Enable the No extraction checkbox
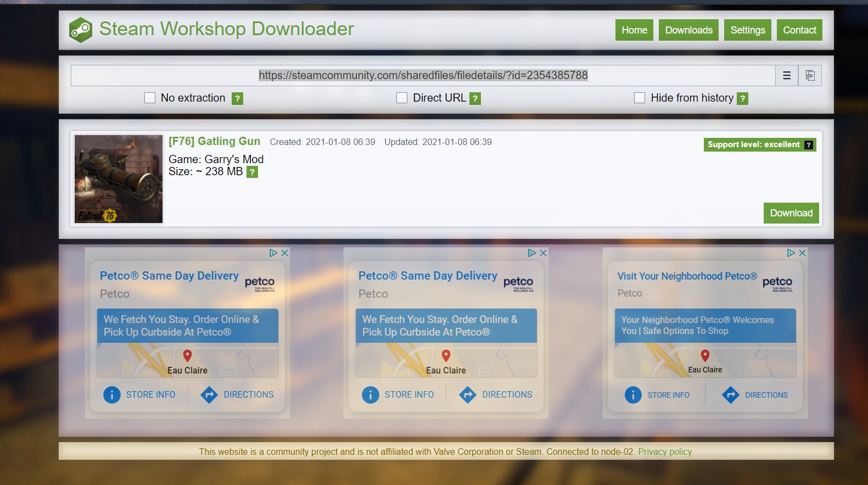 click(x=150, y=98)
